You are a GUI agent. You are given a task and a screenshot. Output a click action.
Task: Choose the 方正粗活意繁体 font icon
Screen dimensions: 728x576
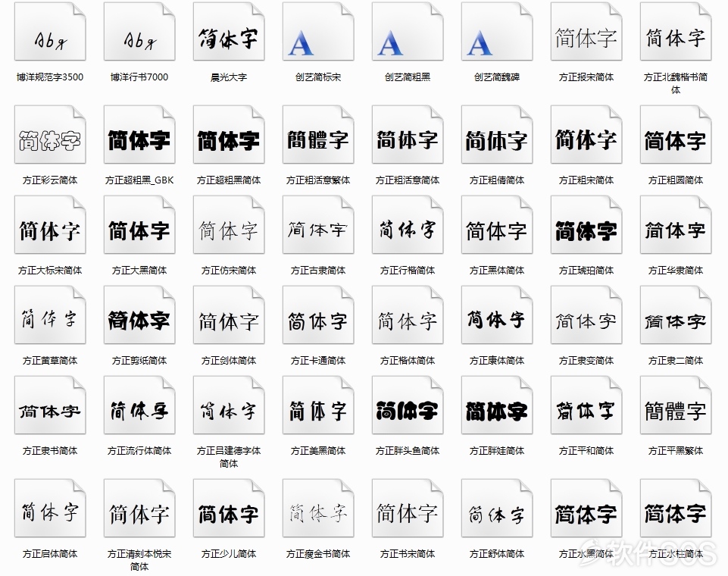pos(318,134)
